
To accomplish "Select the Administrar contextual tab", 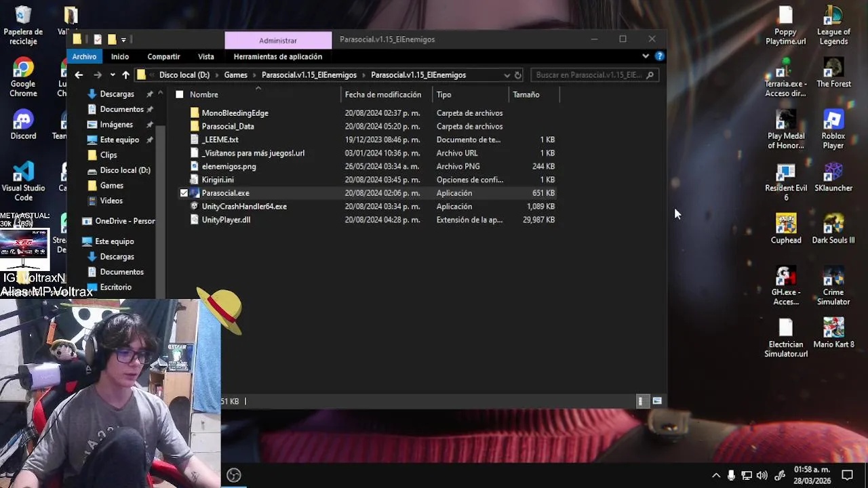I will 278,41.
